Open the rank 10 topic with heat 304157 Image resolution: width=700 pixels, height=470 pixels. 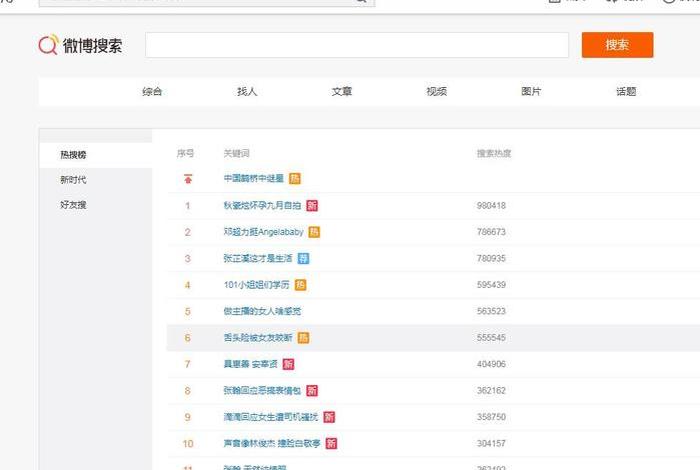pos(272,443)
